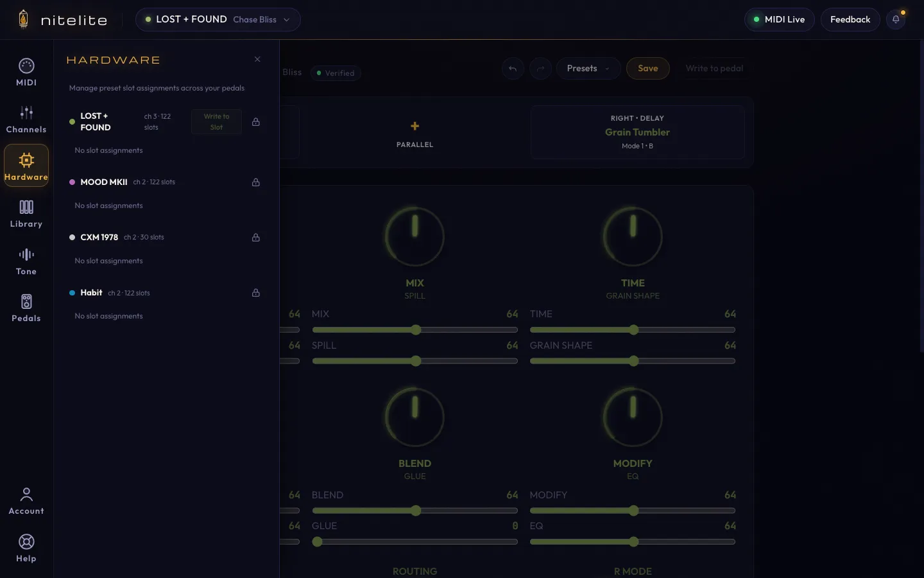
Task: Expand the LOST + FOUND Chase Bliss dropdown
Action: point(218,19)
